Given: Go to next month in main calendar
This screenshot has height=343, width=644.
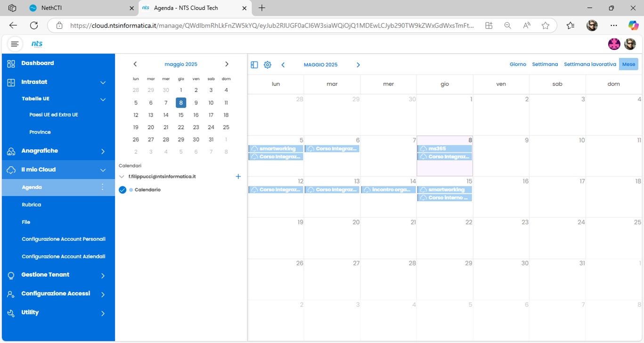Looking at the screenshot, I should click(x=358, y=65).
